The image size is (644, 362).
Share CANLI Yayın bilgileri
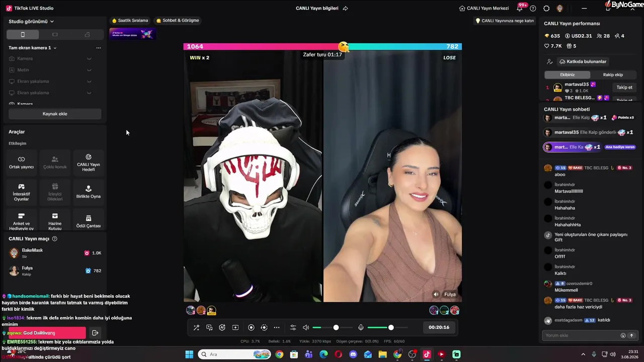345,8
